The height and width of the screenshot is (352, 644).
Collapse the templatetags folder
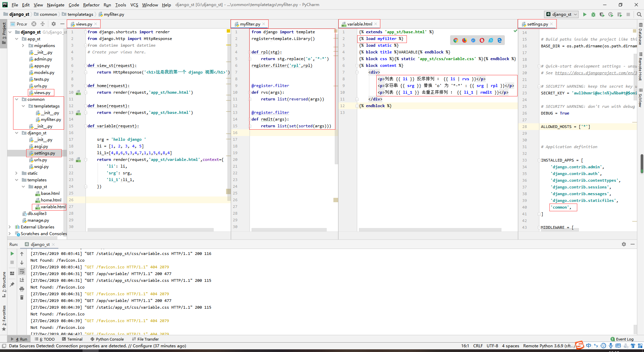click(x=23, y=106)
